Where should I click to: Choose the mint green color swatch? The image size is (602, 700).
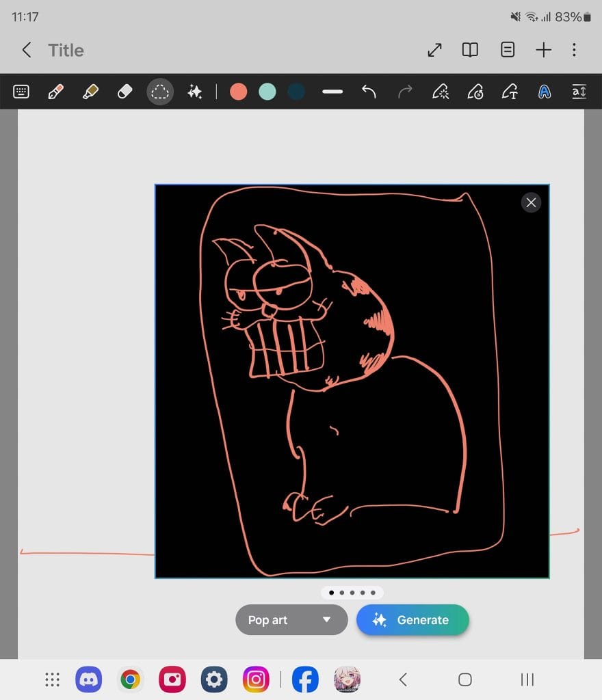point(267,92)
